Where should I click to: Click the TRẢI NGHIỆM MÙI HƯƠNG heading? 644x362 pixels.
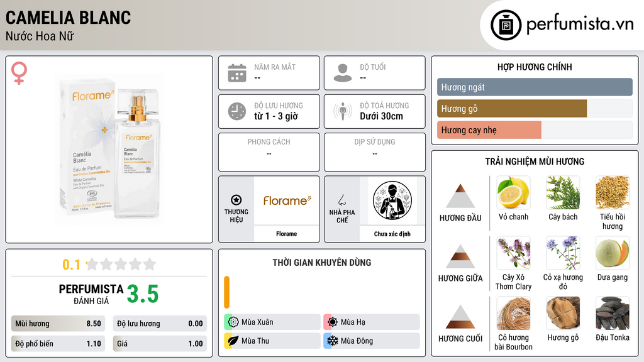pyautogui.click(x=535, y=162)
